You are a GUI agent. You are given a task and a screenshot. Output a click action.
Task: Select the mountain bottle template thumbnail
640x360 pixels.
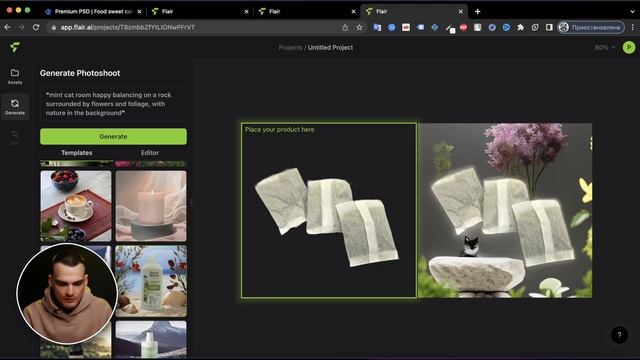coord(151,339)
